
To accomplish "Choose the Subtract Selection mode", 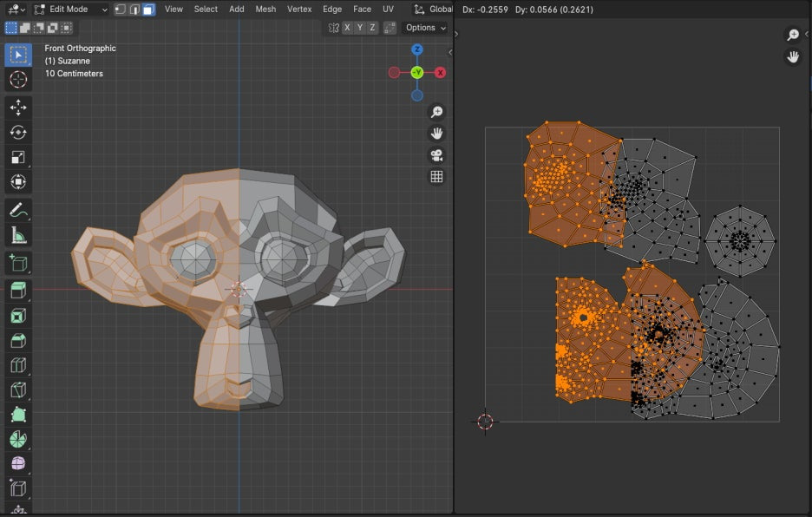I will click(x=39, y=28).
